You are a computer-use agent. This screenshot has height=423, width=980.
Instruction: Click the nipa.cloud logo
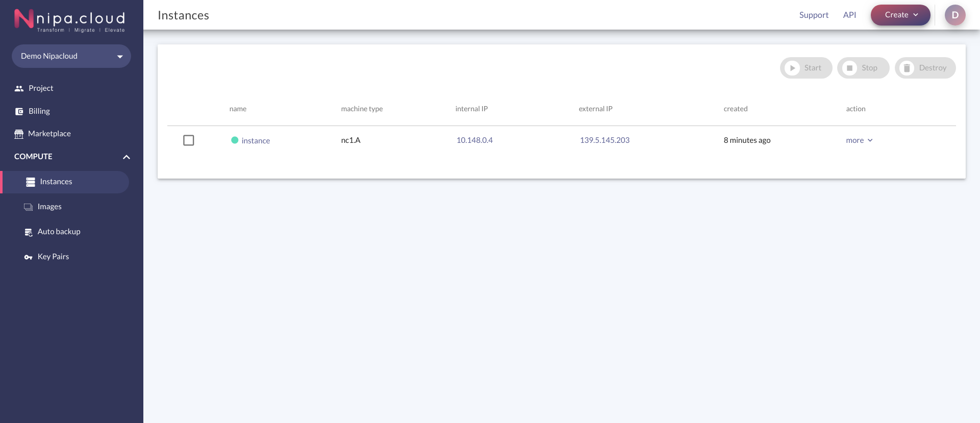70,20
